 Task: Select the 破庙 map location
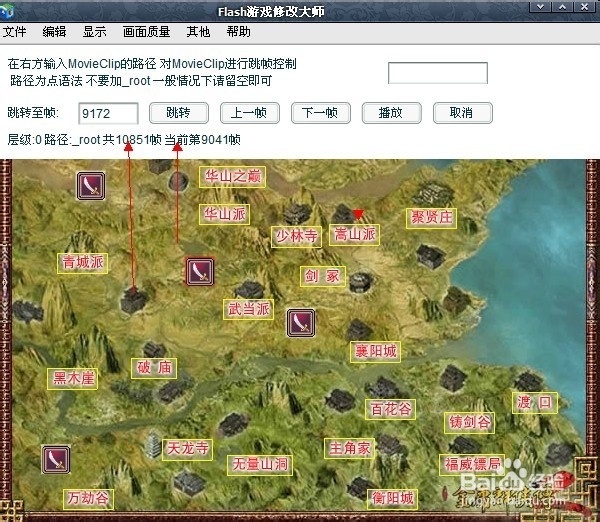click(x=154, y=368)
